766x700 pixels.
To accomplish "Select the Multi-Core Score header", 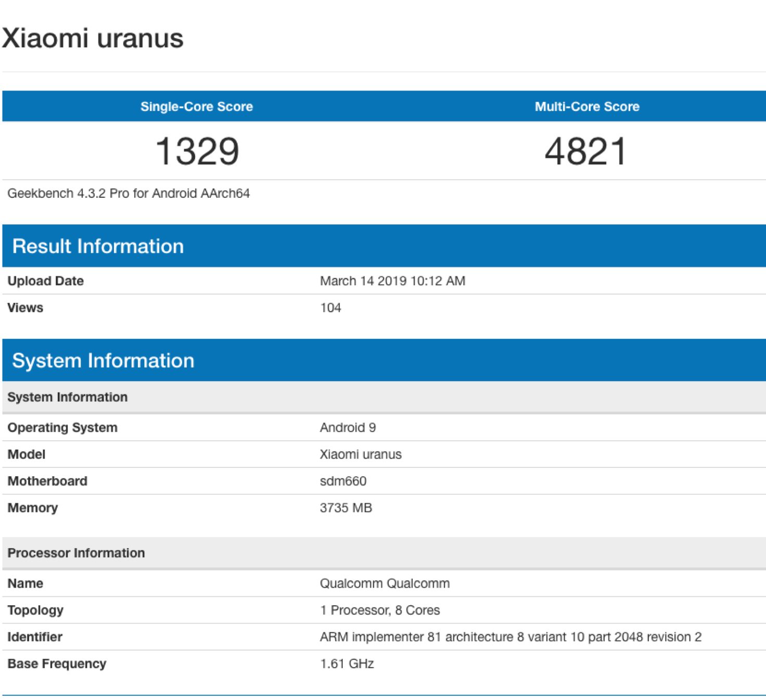I will pos(586,107).
